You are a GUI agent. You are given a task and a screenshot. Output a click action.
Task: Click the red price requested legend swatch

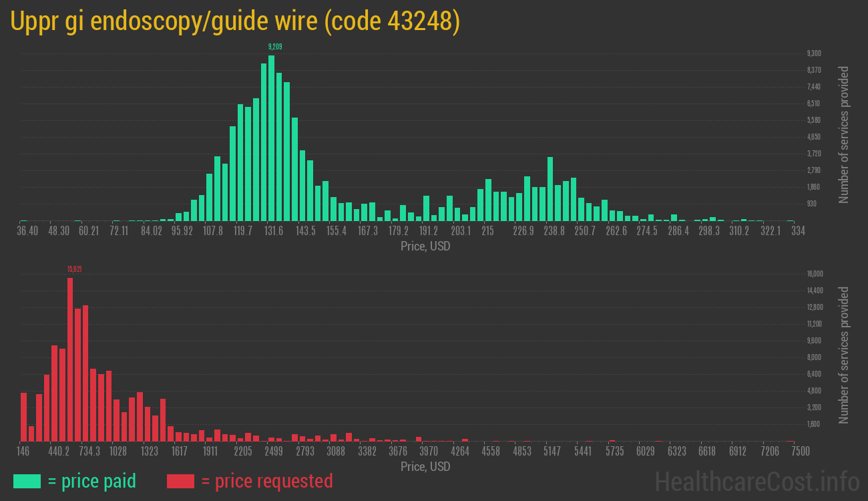click(180, 481)
